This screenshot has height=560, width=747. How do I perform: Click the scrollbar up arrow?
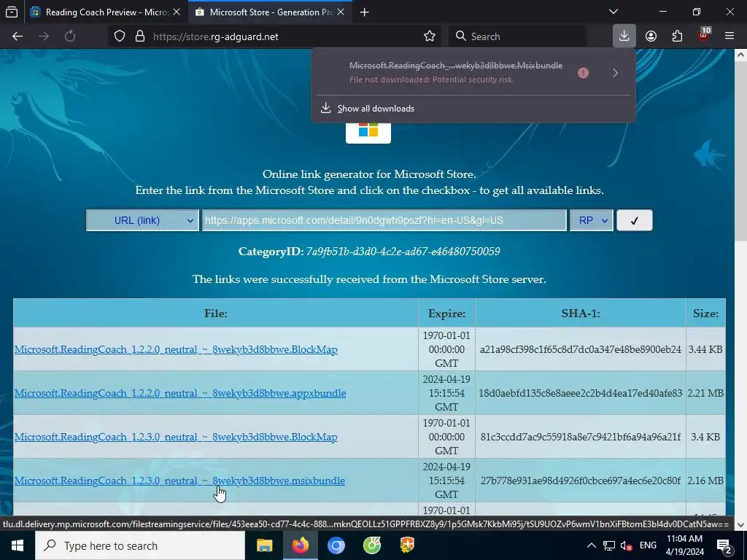point(740,55)
